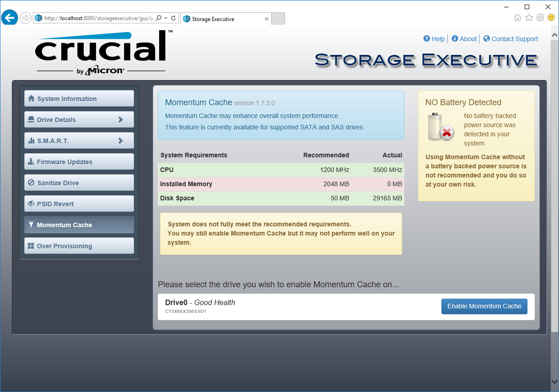This screenshot has height=392, width=559.
Task: Click the Momentum Cache filter icon
Action: click(x=31, y=225)
